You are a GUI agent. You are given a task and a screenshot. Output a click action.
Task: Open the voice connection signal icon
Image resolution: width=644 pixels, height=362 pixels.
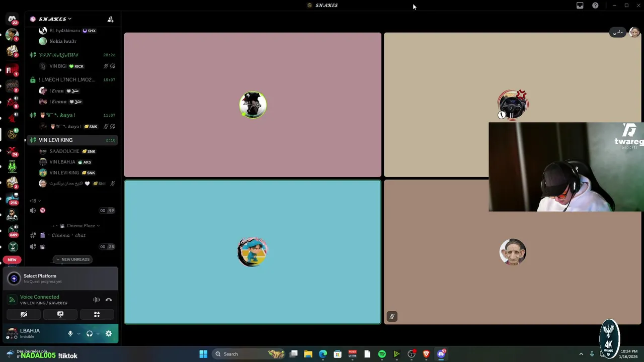[12, 300]
